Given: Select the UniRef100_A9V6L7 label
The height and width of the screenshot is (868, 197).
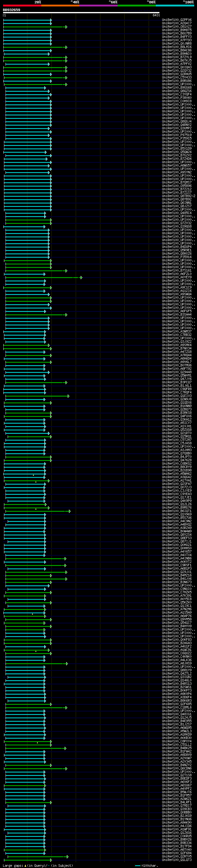Looking at the screenshot, I should point(177,362).
